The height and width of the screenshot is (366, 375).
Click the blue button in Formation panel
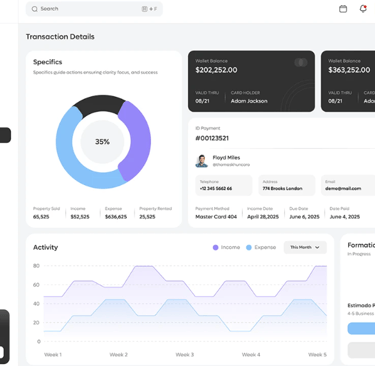[x=361, y=328]
